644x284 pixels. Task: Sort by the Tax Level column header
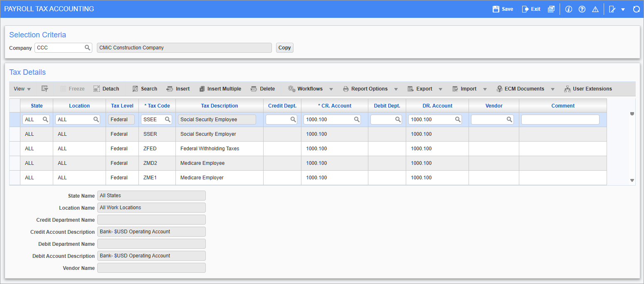pos(122,106)
